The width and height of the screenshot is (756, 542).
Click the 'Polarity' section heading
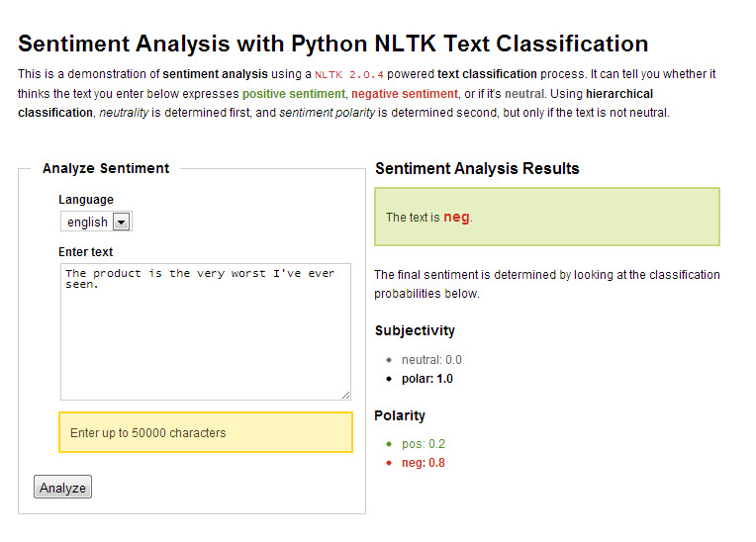400,415
